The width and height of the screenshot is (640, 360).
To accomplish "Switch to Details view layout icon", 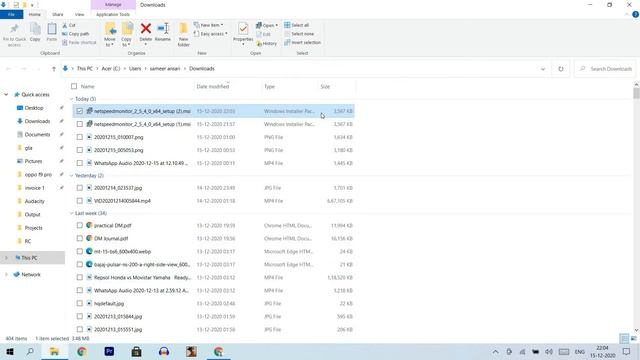I will pos(624,338).
